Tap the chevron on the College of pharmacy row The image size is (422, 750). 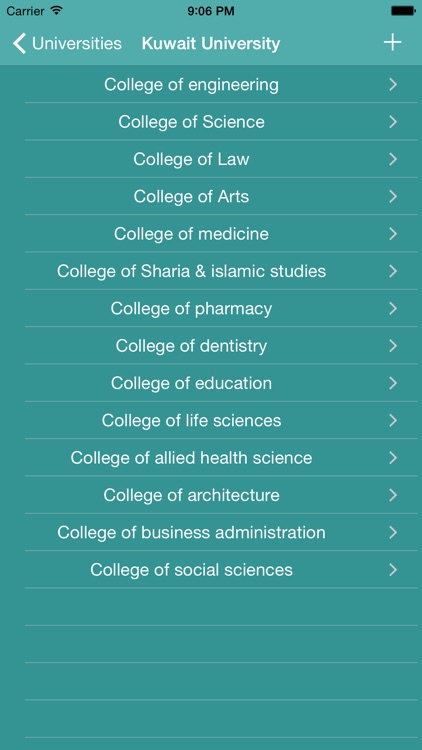pos(393,309)
